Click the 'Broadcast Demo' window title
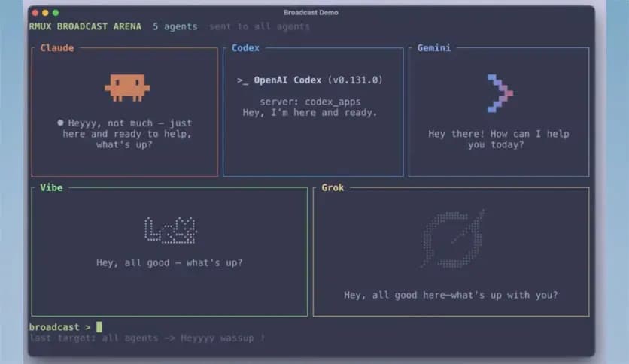The image size is (629, 364). pos(311,13)
